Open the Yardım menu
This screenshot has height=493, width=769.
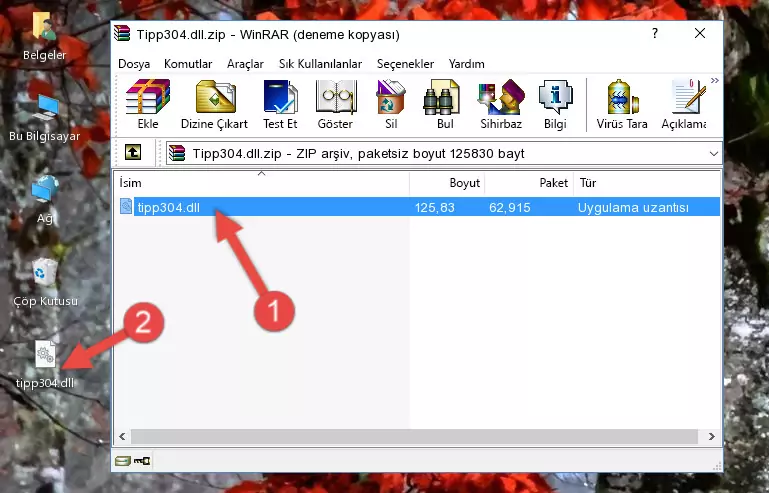pyautogui.click(x=466, y=64)
